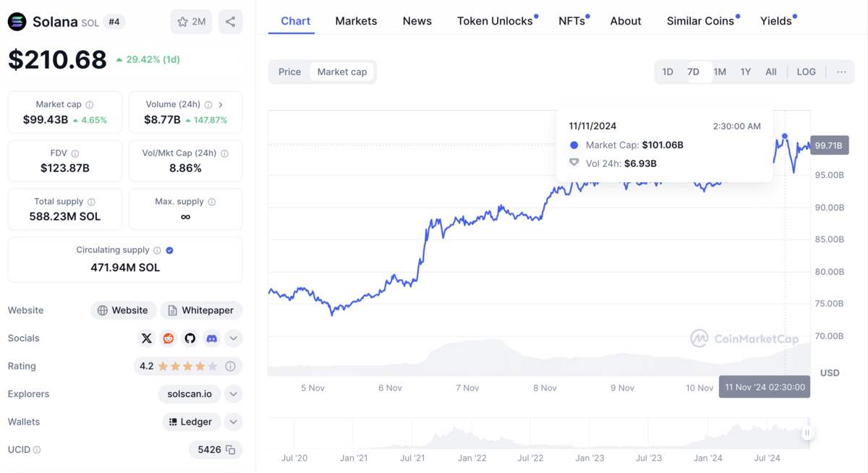This screenshot has height=473, width=868.
Task: Open the About tab
Action: 626,21
